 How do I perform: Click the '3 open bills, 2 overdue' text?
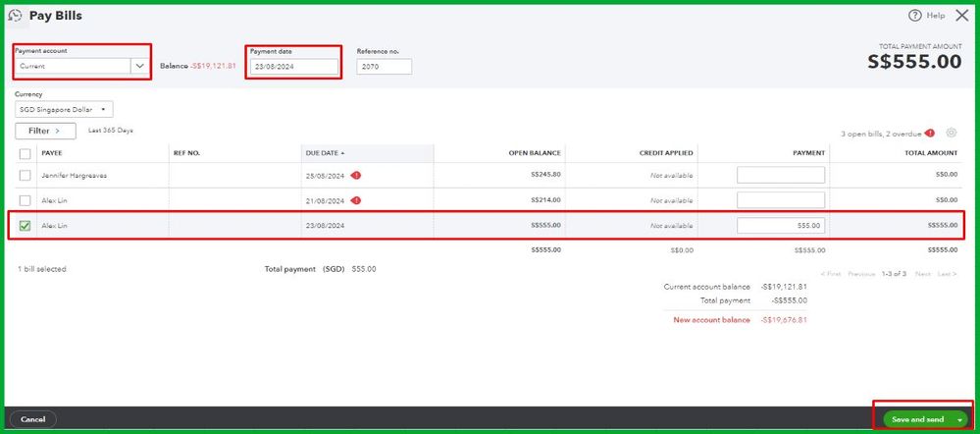tap(880, 134)
